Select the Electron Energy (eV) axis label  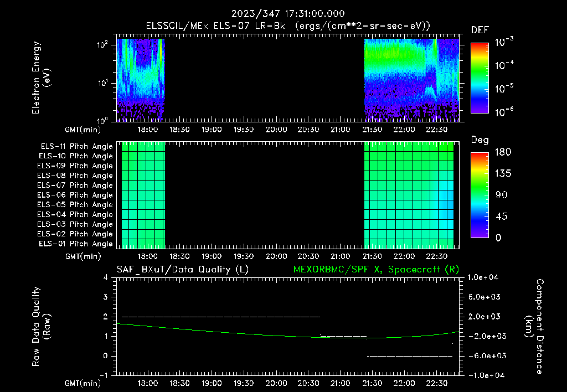point(41,78)
